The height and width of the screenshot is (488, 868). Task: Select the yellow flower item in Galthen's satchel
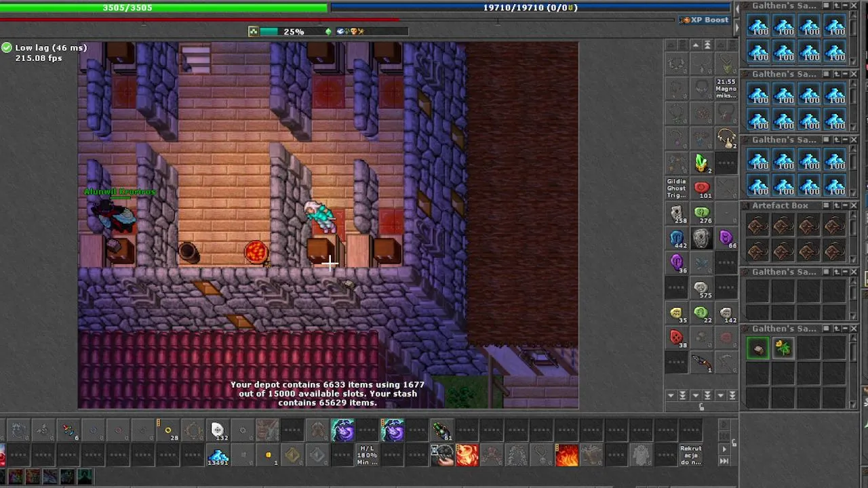point(783,348)
